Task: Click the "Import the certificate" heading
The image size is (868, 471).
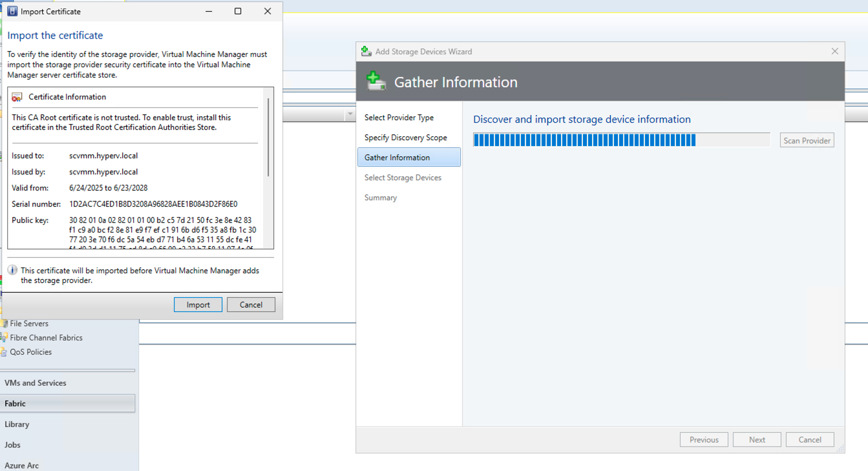Action: click(x=55, y=36)
